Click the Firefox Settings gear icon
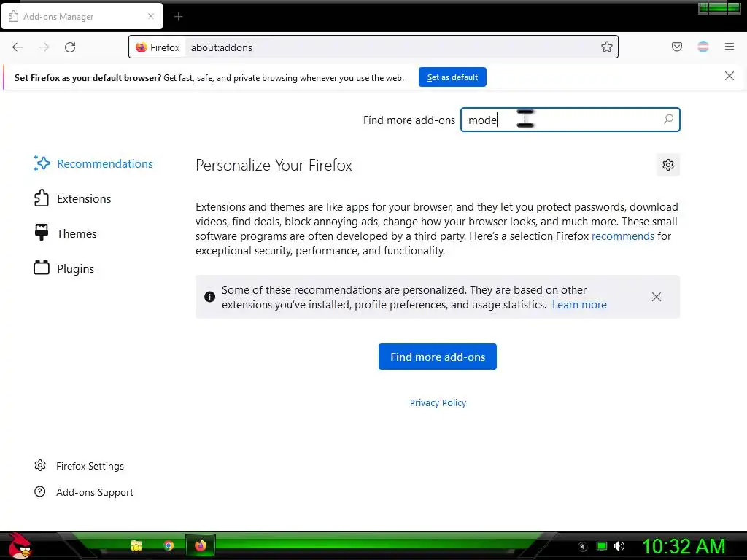This screenshot has width=747, height=560. point(40,465)
